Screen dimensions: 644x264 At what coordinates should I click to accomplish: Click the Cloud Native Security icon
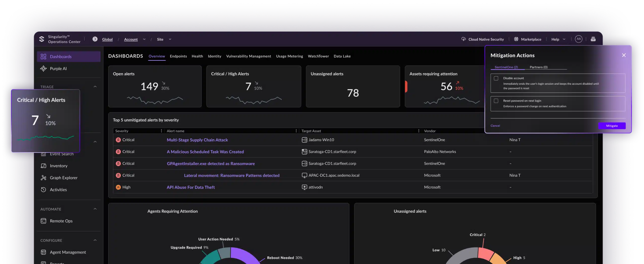(463, 39)
